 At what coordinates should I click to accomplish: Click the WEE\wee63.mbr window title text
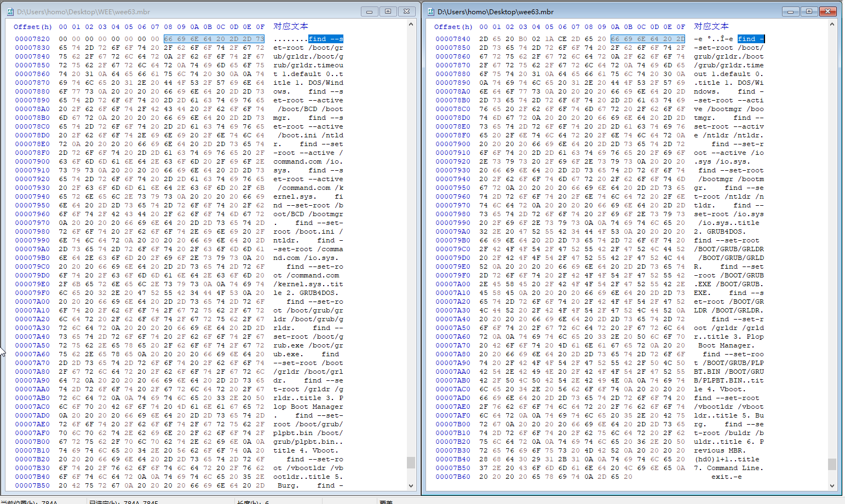83,11
